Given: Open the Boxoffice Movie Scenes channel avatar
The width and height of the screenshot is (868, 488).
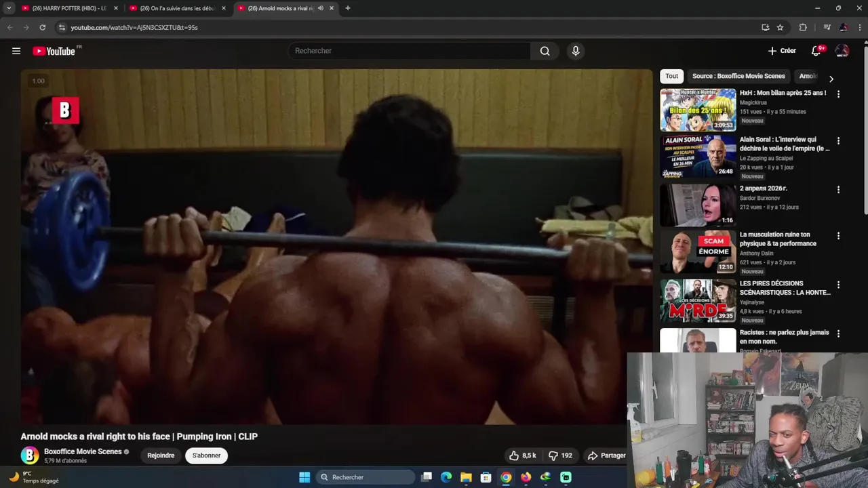Looking at the screenshot, I should [x=30, y=455].
